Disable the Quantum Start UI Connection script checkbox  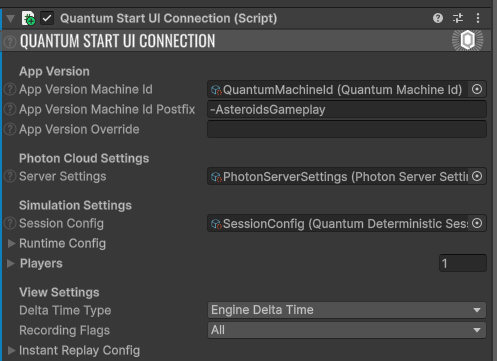tap(47, 18)
